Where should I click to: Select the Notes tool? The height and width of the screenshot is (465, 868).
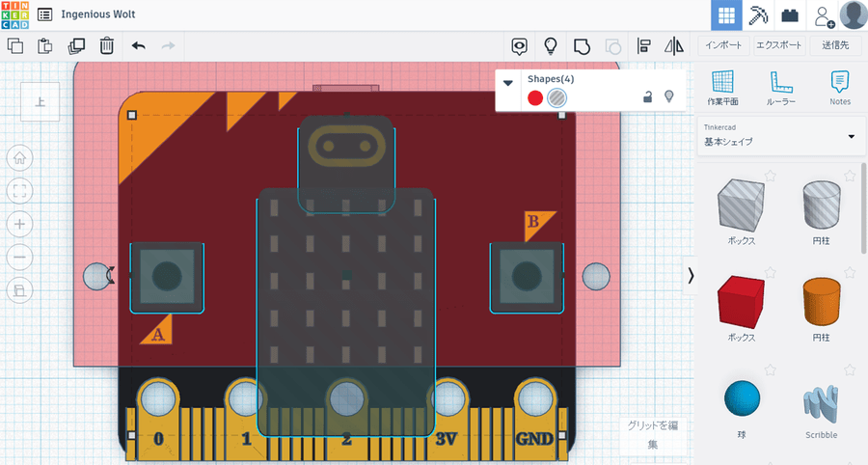click(840, 88)
